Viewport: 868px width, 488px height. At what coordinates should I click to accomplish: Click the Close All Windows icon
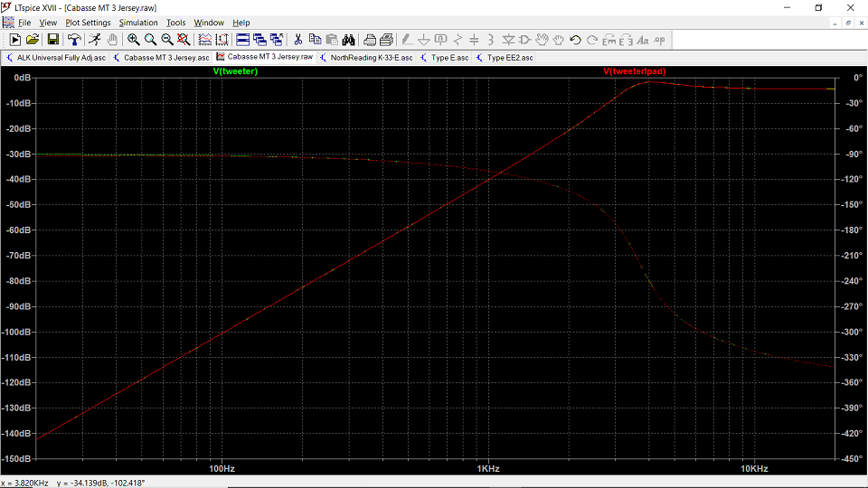[x=277, y=40]
